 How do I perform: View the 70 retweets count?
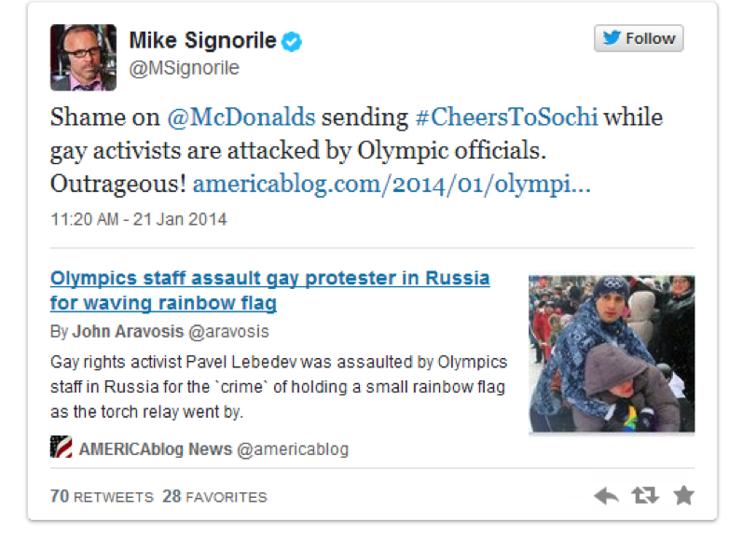102,497
